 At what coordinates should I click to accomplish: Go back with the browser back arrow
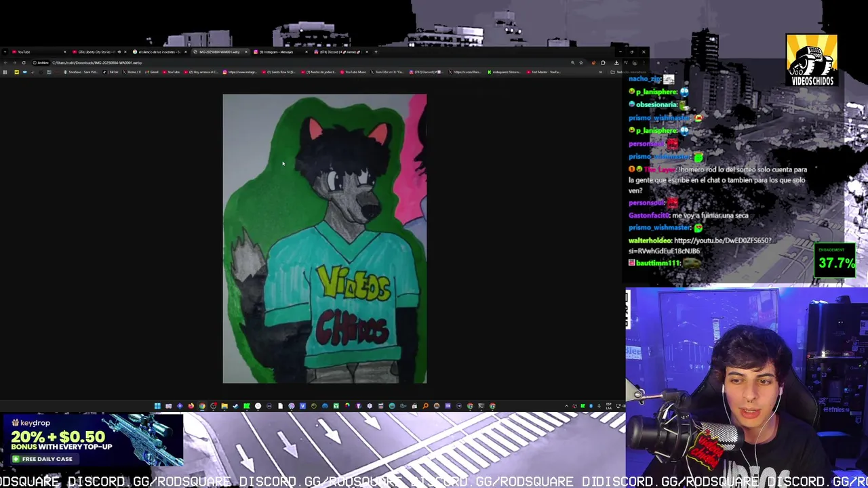point(5,62)
